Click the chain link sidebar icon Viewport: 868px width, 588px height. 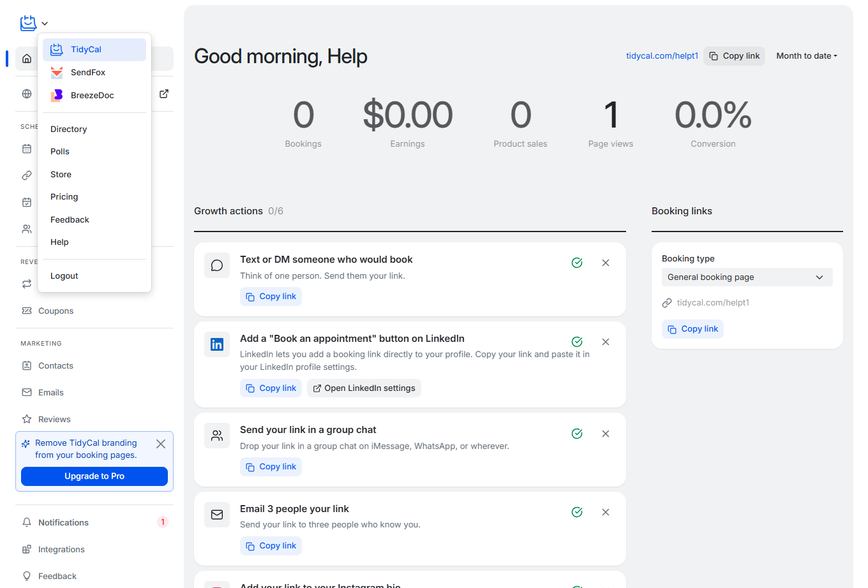tap(27, 175)
